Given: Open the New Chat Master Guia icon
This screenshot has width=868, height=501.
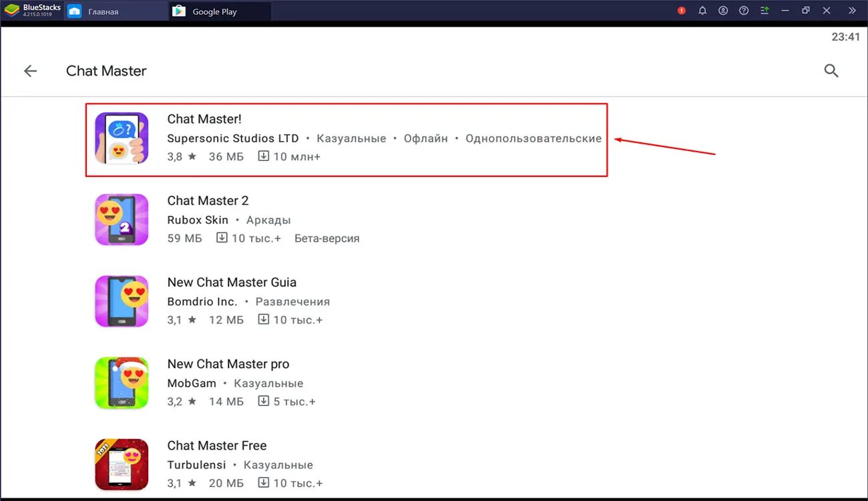Looking at the screenshot, I should [x=122, y=301].
